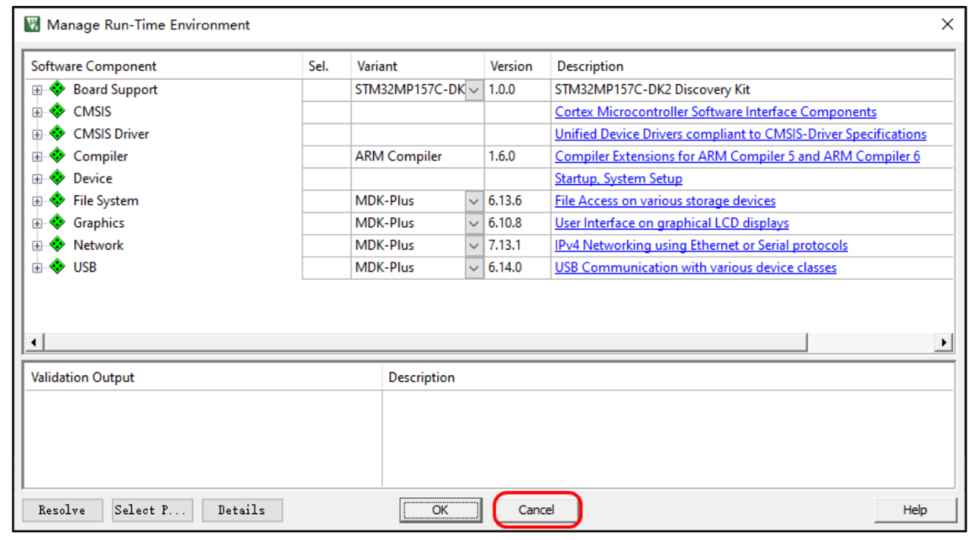
Task: Click the Version column header
Action: pyautogui.click(x=518, y=66)
